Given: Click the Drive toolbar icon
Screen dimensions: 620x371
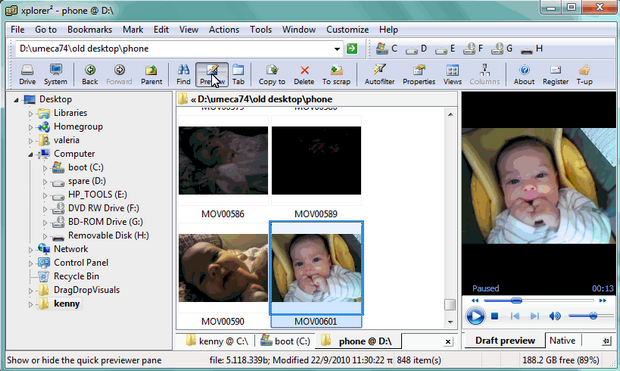Looking at the screenshot, I should 27,74.
